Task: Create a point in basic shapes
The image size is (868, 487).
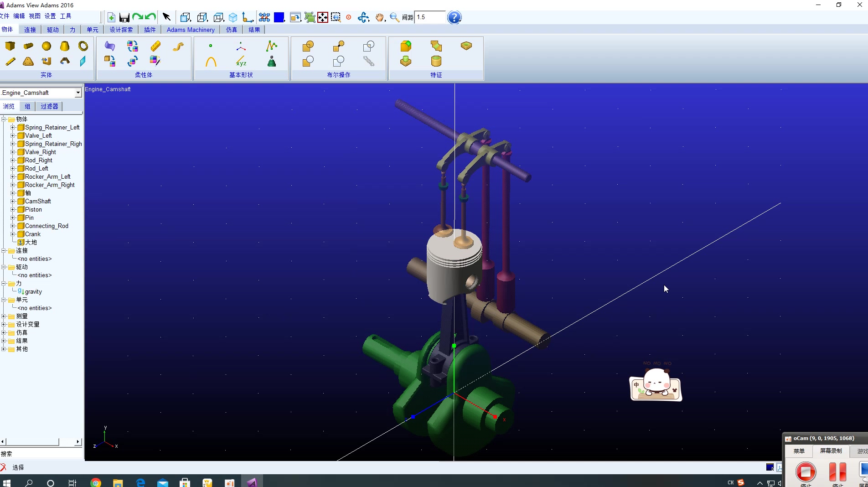Action: pyautogui.click(x=211, y=46)
